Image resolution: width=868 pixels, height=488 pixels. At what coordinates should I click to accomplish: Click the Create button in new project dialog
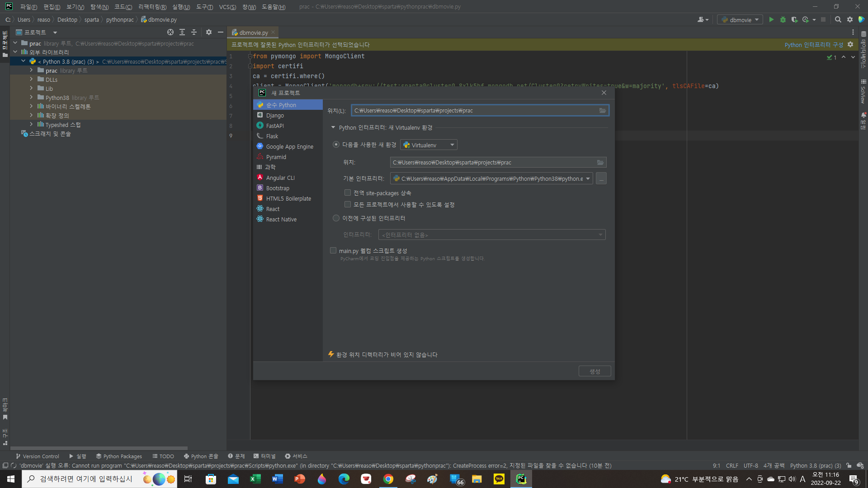click(595, 371)
